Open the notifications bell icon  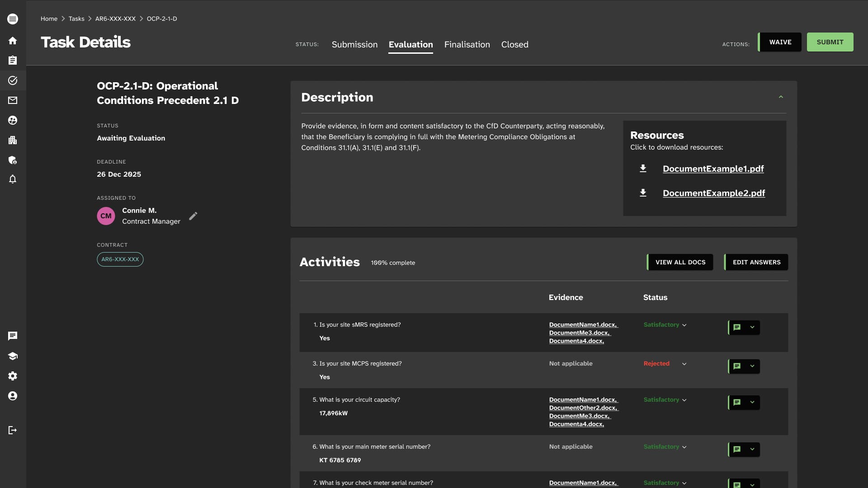13,179
